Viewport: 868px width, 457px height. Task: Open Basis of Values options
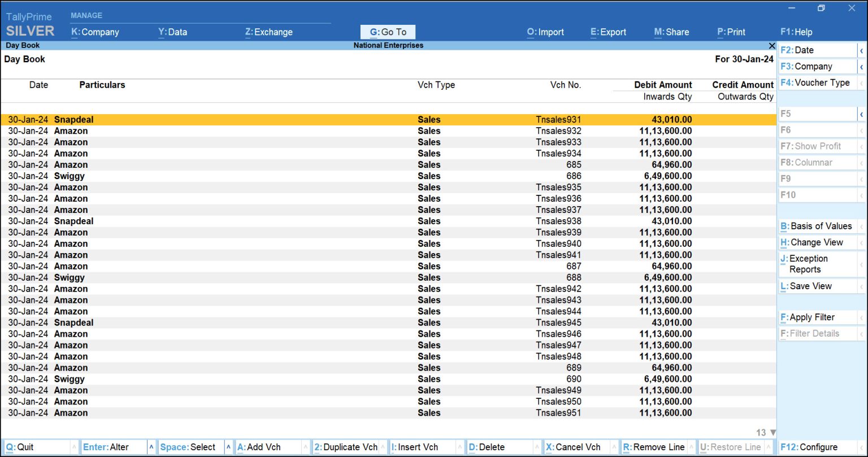(817, 226)
